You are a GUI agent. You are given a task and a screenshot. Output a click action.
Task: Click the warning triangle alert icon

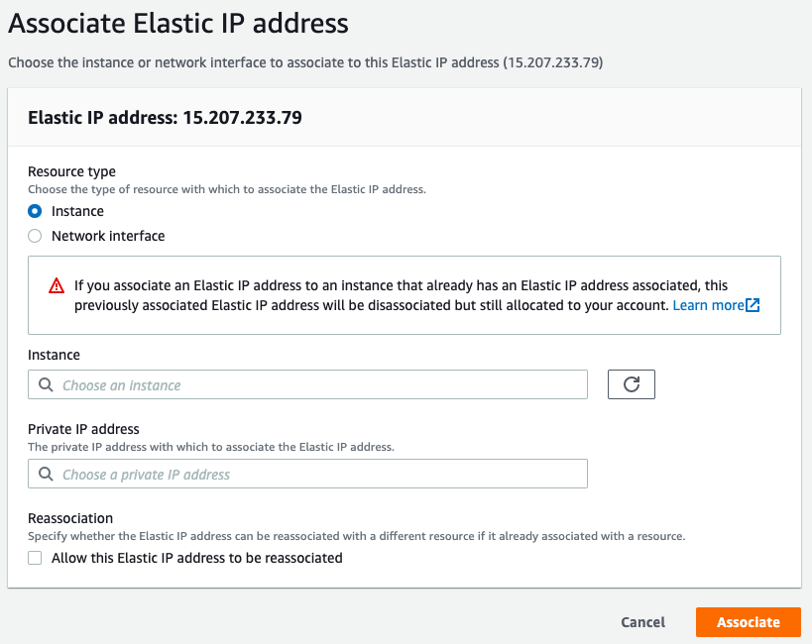point(57,286)
